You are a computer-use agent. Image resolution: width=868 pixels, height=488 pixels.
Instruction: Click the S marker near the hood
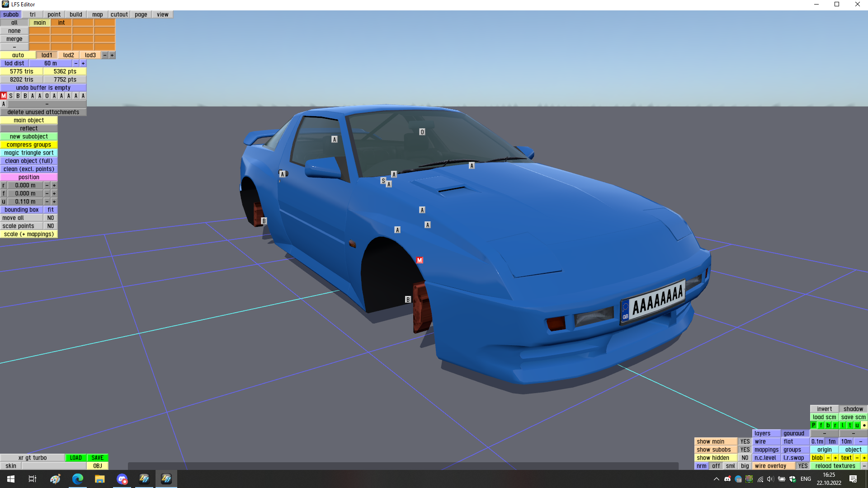(383, 181)
